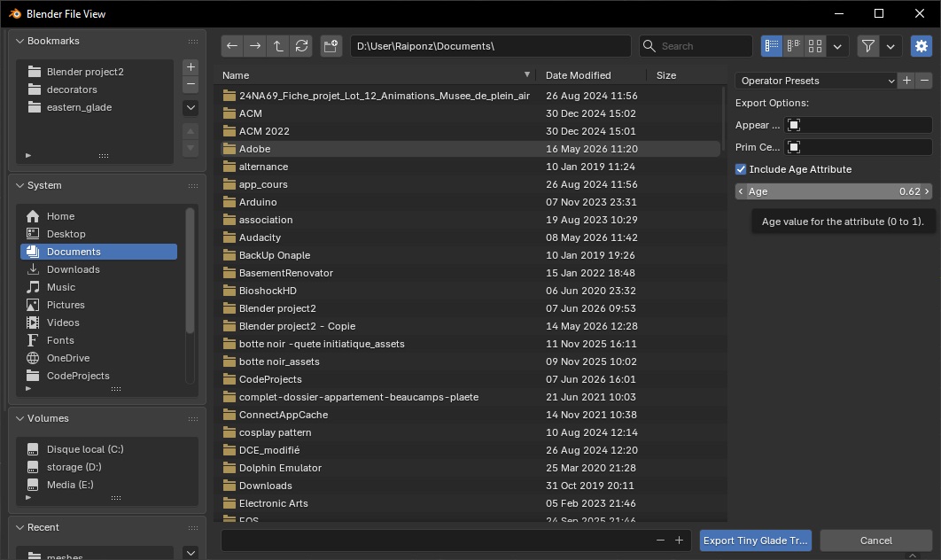Remove selected bookmark with minus button
Screen dimensions: 941x560
point(191,84)
